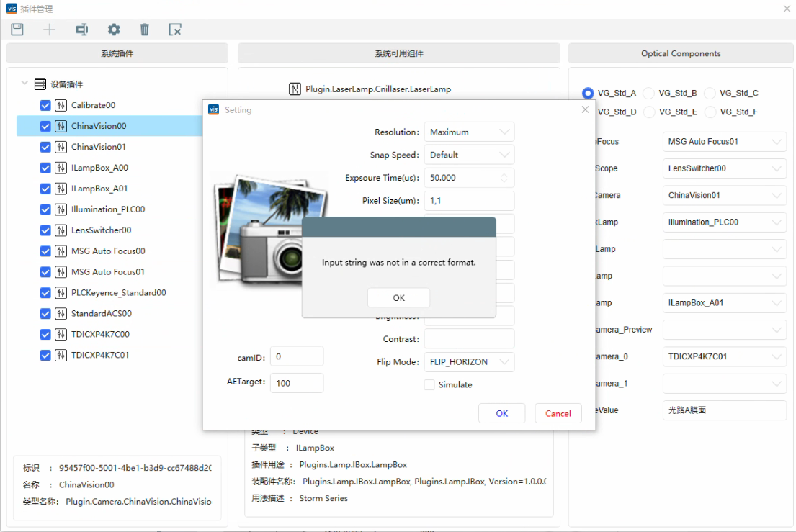Screen dimensions: 796x532
Task: Click the add plus icon in toolbar
Action: (49, 30)
